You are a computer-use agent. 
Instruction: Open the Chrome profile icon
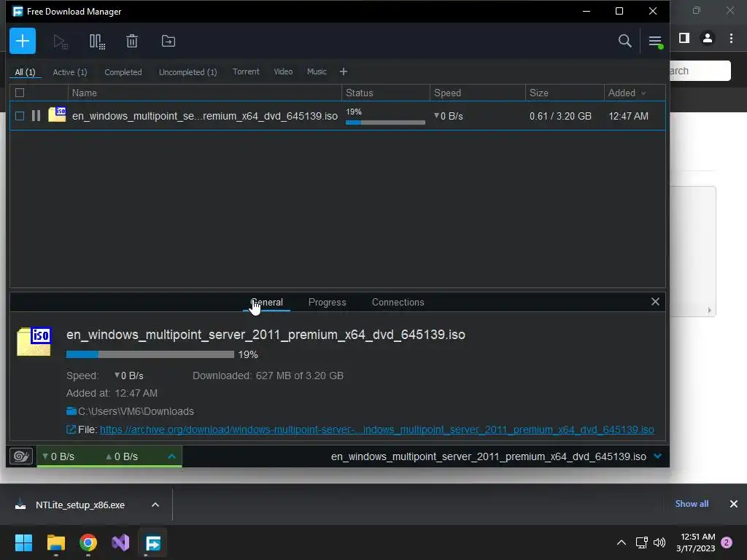pyautogui.click(x=708, y=38)
